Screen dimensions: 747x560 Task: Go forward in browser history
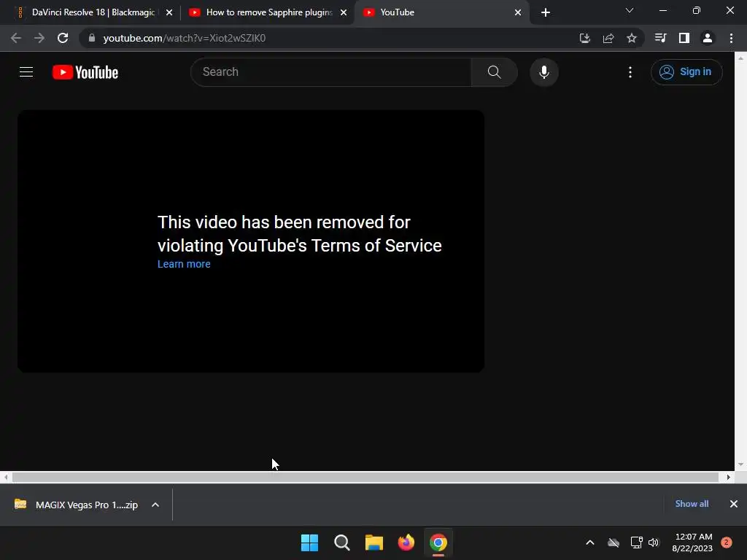[x=39, y=38]
